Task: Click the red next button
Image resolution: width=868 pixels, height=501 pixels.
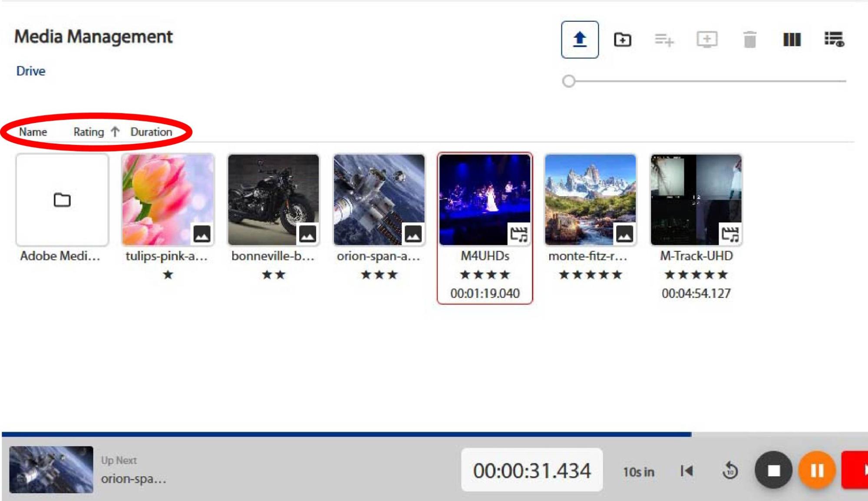Action: click(855, 470)
